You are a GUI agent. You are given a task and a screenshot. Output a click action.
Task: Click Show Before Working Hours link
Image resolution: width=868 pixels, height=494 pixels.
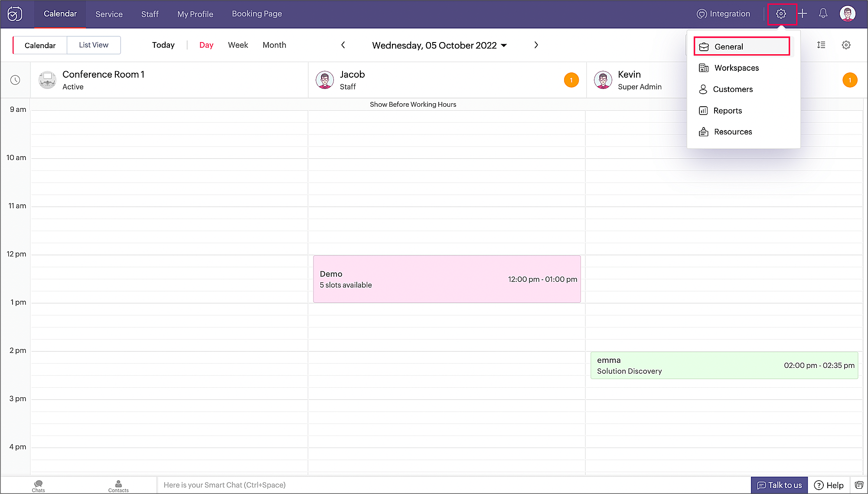[x=413, y=105]
